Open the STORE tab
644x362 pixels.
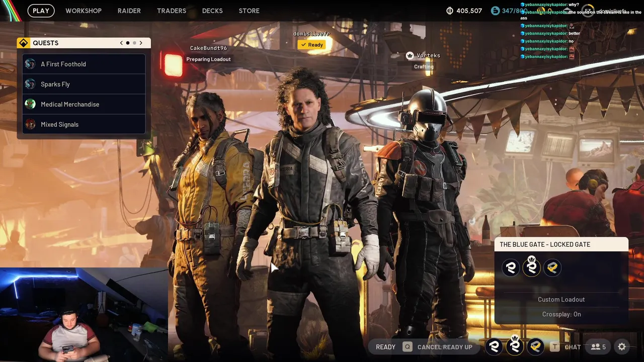tap(249, 11)
